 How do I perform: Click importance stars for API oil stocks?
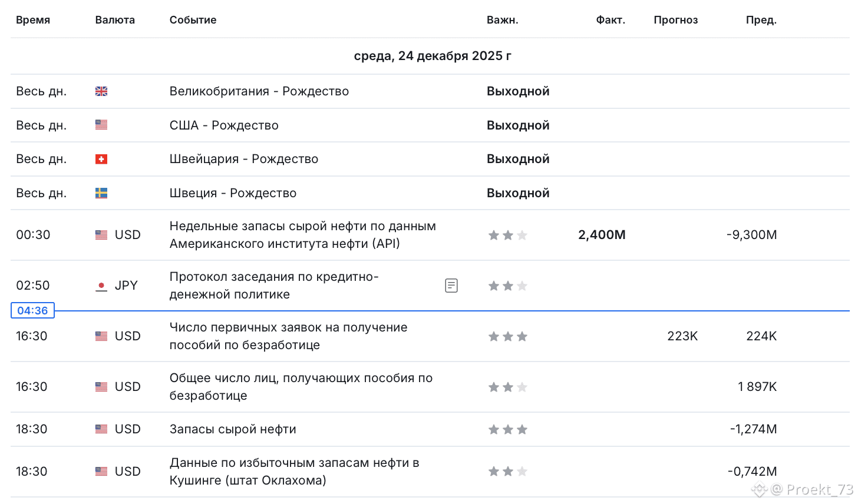(x=508, y=235)
